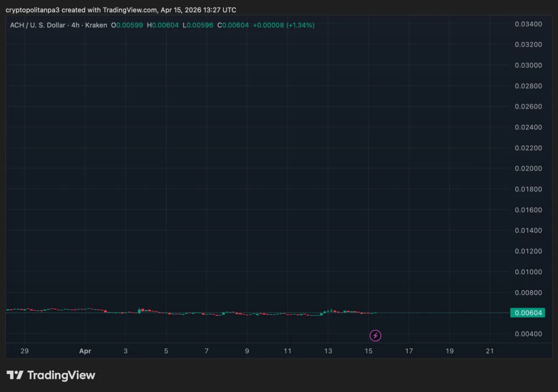Select the green 0.00604 current price label
Image resolution: width=558 pixels, height=392 pixels.
pos(527,313)
